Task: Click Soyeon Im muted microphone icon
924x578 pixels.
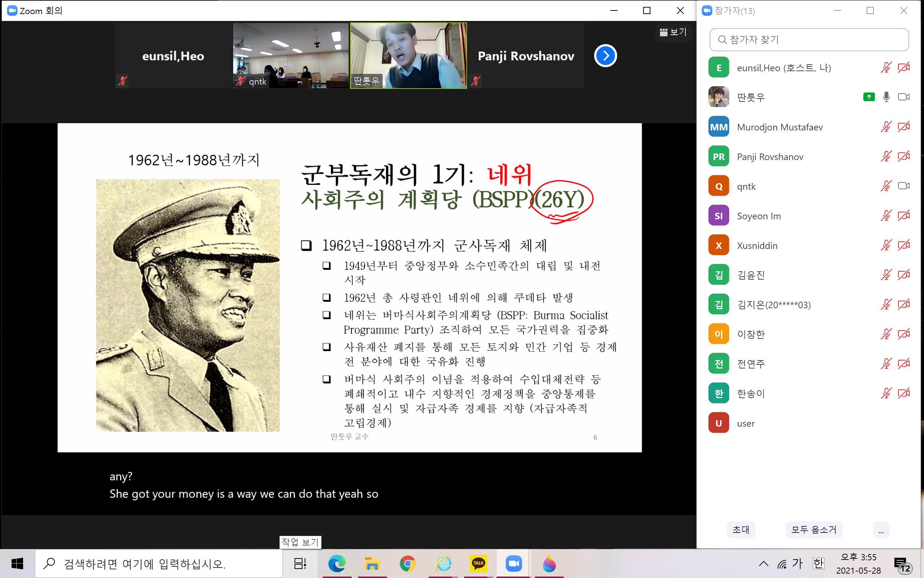Action: click(886, 216)
